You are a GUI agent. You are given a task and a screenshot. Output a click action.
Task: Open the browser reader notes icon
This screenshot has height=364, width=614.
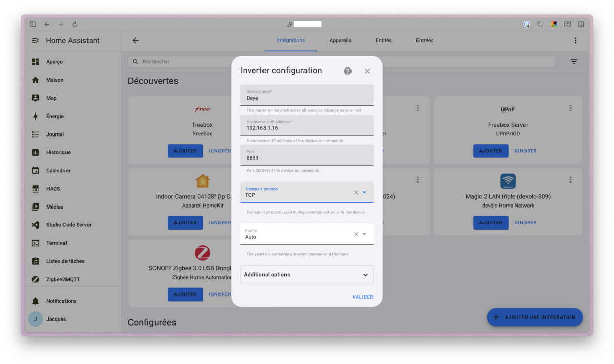[567, 24]
